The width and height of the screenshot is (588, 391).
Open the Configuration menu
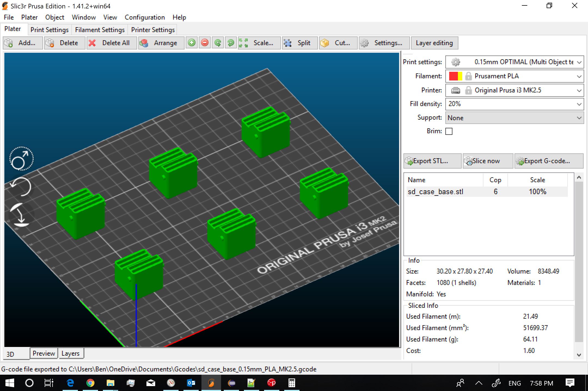coord(145,17)
